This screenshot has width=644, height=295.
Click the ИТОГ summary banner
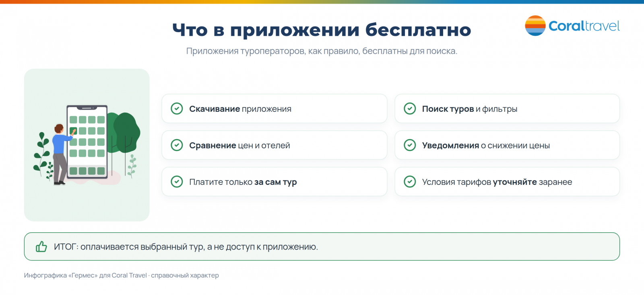pyautogui.click(x=322, y=246)
